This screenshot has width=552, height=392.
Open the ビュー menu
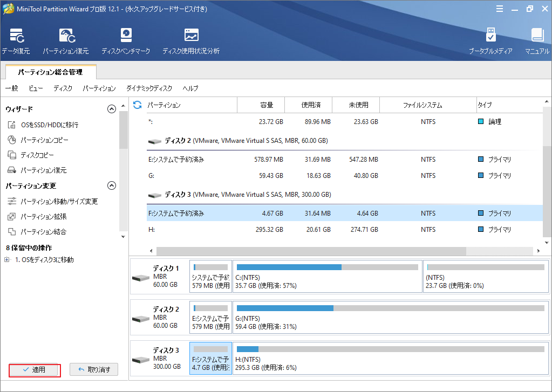(36, 88)
